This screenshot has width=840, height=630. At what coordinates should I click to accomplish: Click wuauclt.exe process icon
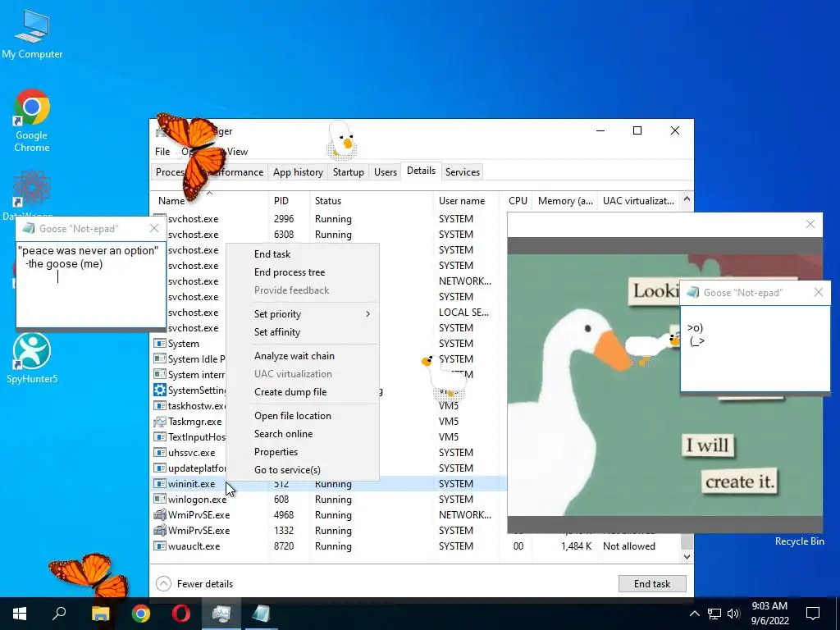160,546
